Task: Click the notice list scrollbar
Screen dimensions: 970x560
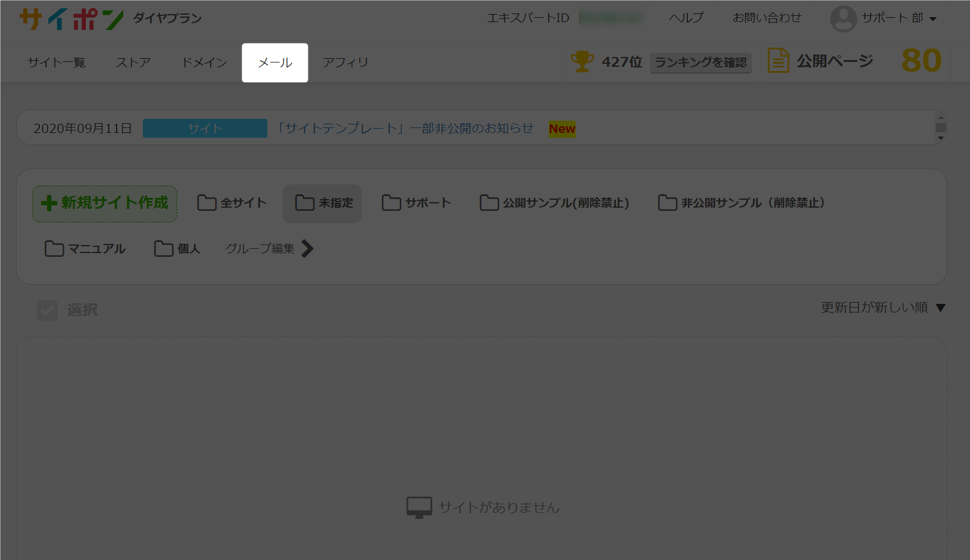Action: 941,127
